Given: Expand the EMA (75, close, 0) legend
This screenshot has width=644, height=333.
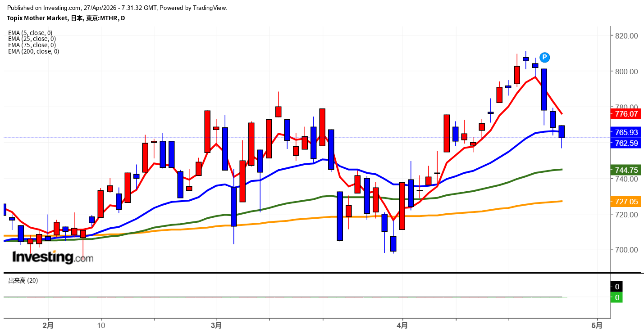Looking at the screenshot, I should point(32,45).
